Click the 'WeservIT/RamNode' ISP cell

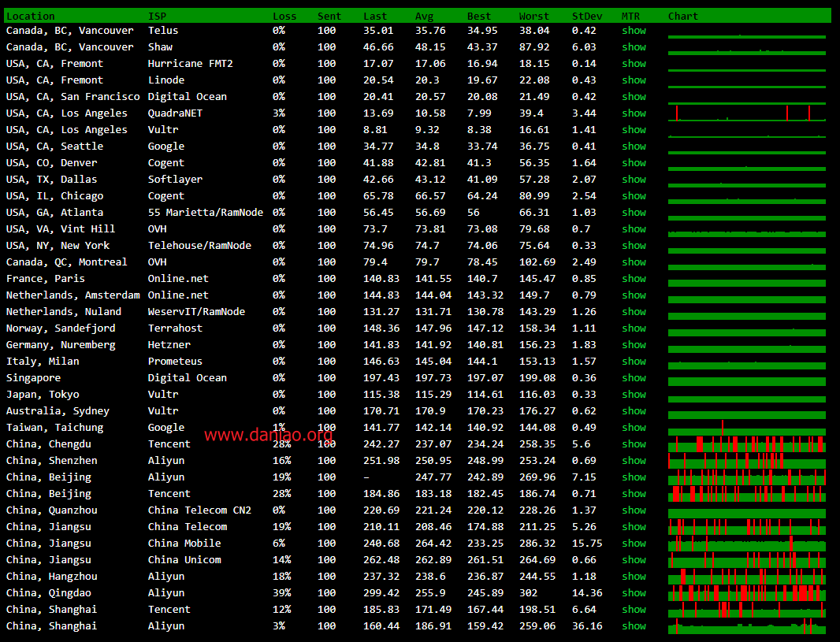pos(197,312)
